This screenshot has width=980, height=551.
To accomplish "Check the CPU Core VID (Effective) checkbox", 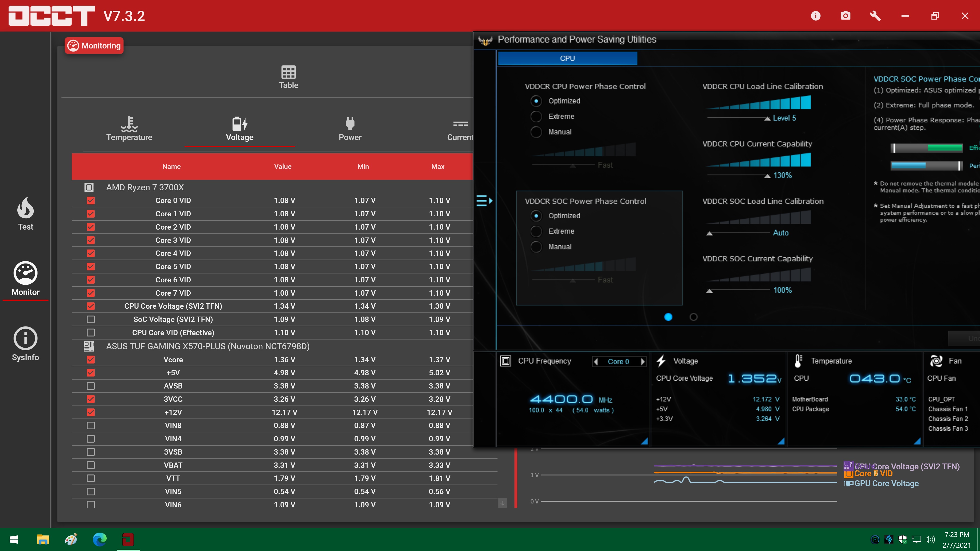I will tap(91, 332).
